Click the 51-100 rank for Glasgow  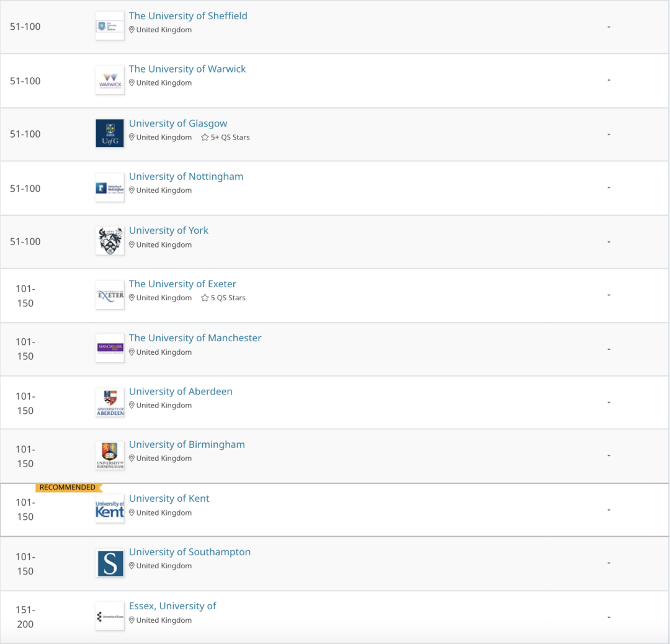(x=25, y=134)
